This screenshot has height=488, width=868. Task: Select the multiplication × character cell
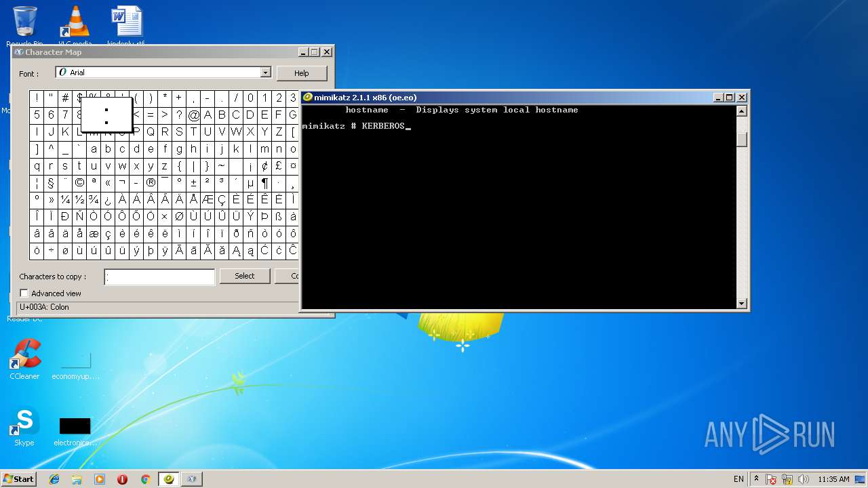tap(165, 217)
